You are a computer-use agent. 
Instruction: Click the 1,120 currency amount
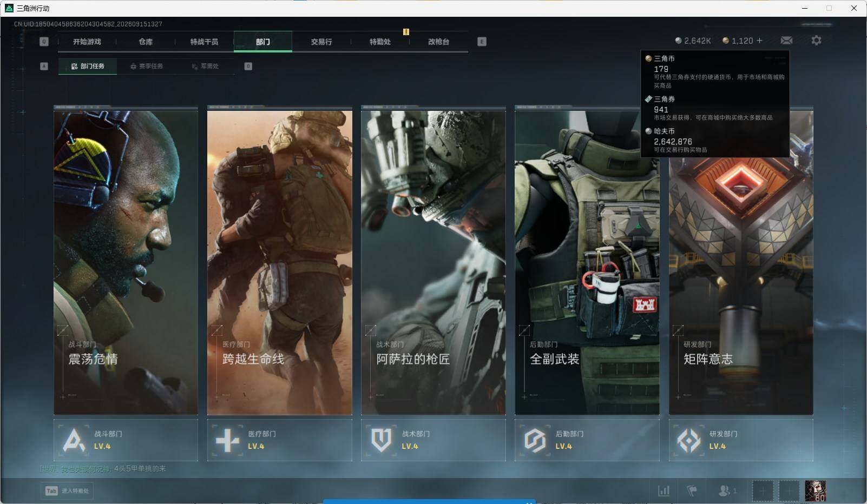click(x=742, y=41)
